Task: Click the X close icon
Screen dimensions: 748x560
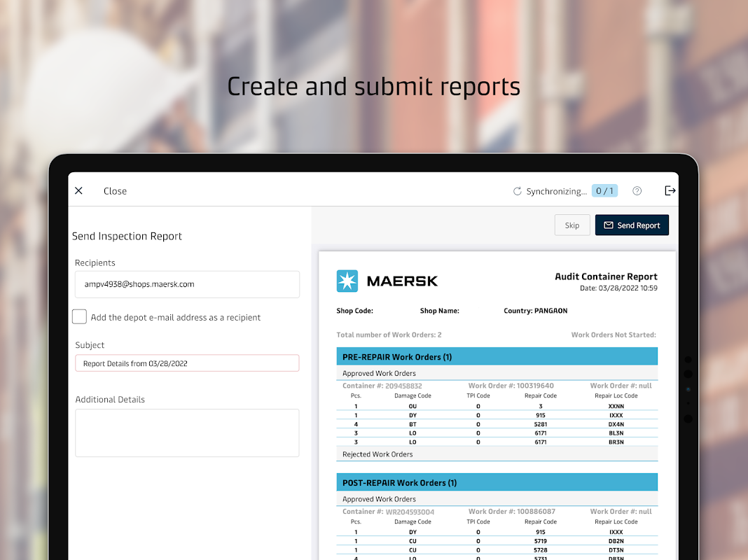Action: [x=78, y=190]
